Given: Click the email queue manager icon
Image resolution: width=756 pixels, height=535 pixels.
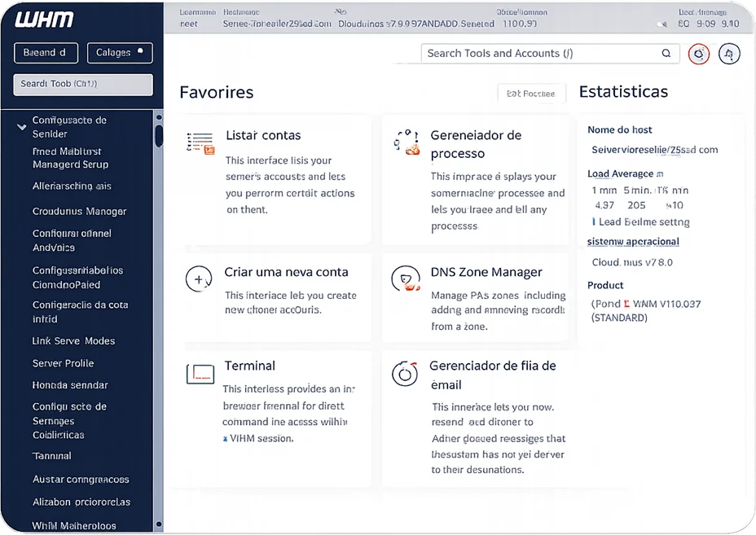Looking at the screenshot, I should point(405,373).
